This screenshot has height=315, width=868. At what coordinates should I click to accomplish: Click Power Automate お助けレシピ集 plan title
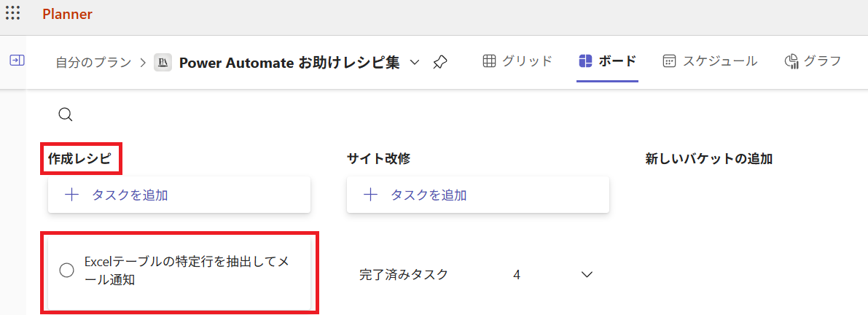(x=289, y=63)
